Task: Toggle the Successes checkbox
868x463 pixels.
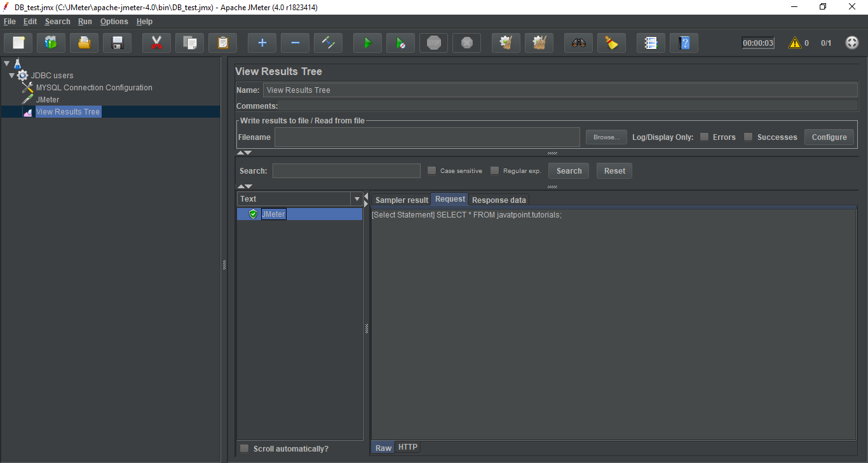Action: [749, 137]
